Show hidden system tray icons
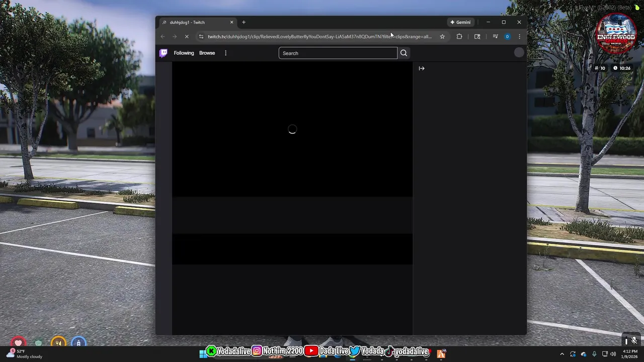Image resolution: width=644 pixels, height=362 pixels. coord(562,354)
